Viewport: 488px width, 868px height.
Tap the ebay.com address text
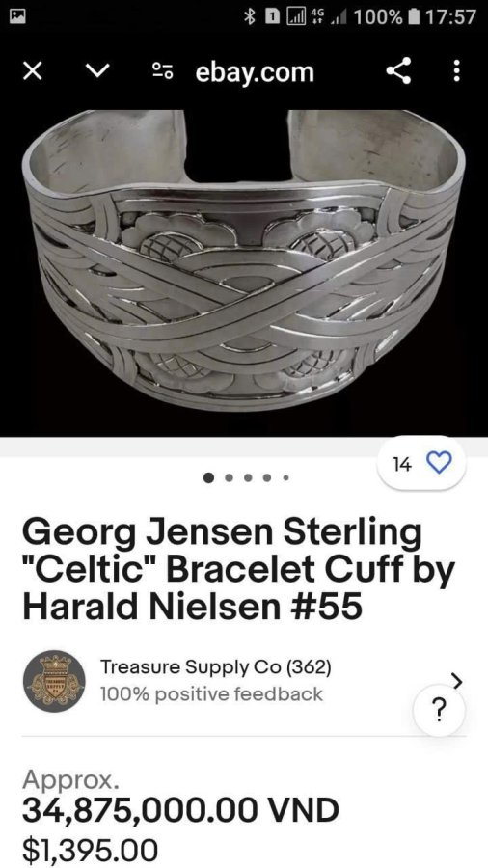coord(254,72)
